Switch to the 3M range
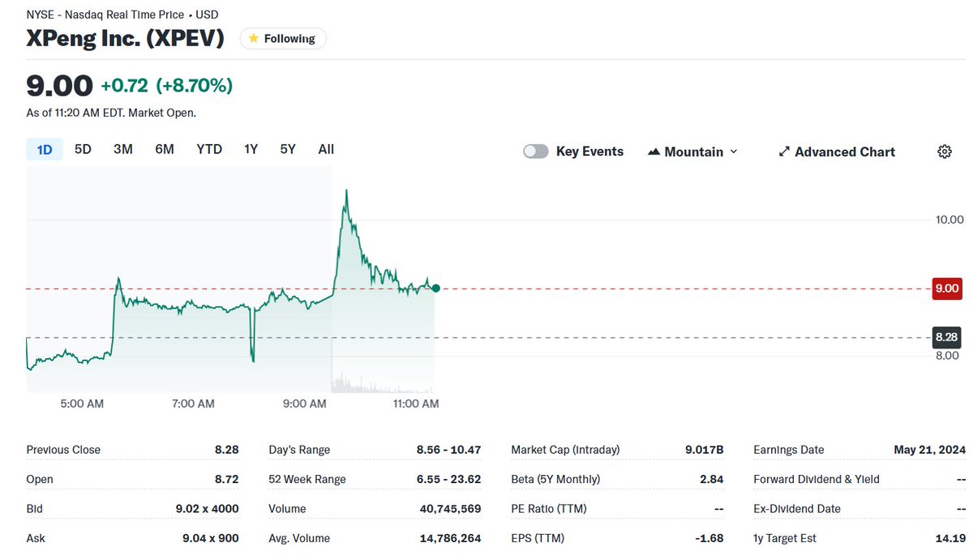The width and height of the screenshot is (973, 560). point(122,149)
